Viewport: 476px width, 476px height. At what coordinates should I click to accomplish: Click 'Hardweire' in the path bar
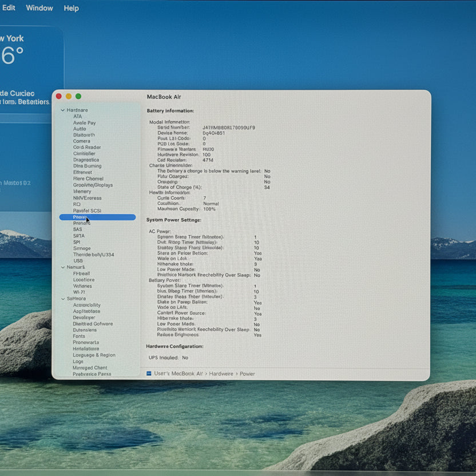[x=221, y=374]
